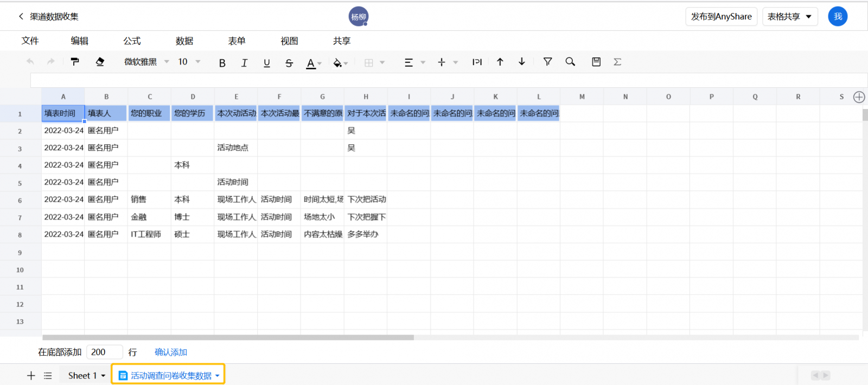Click the column width fit icon
Viewport: 868px width, 385px height.
click(x=477, y=62)
